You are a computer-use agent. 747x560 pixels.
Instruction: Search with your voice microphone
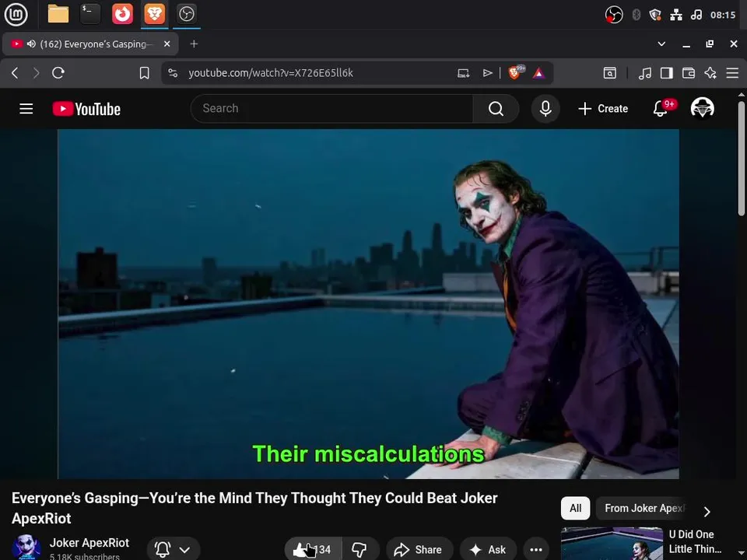(545, 109)
